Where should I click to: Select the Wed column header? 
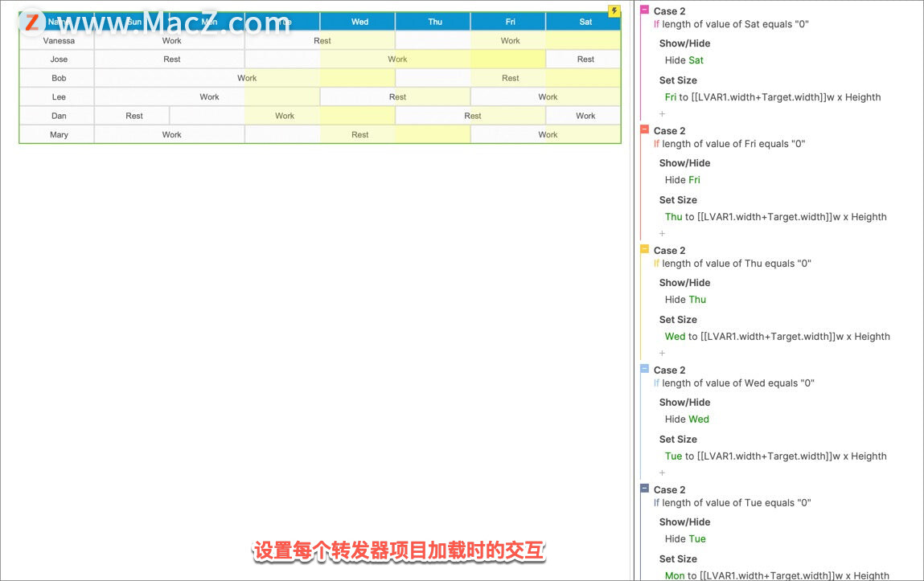pyautogui.click(x=359, y=22)
